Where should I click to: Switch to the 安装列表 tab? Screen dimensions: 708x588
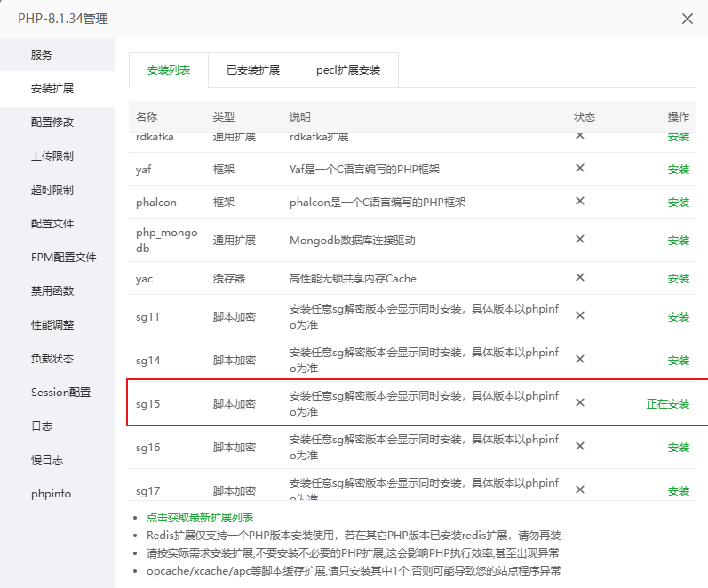[x=169, y=70]
